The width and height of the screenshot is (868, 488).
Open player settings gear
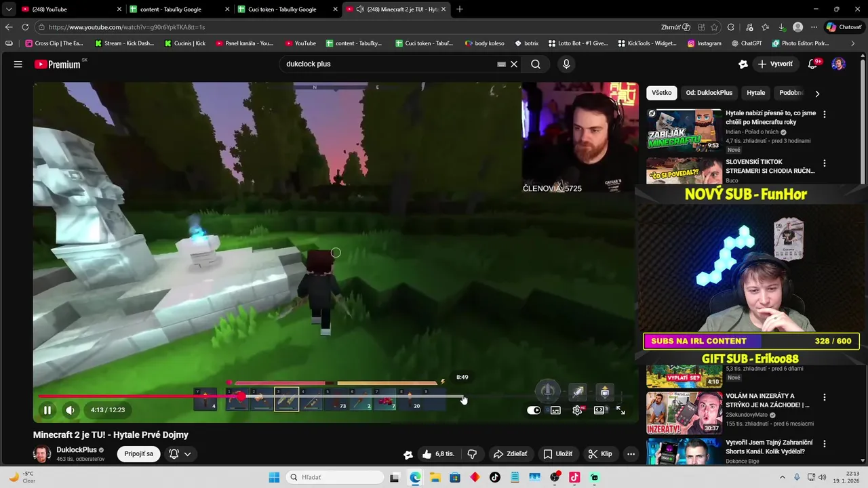[x=577, y=410]
